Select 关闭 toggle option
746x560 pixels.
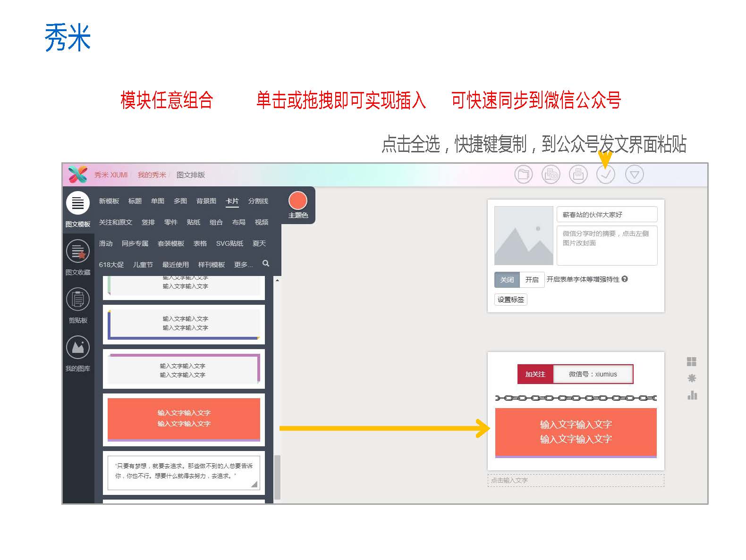point(507,280)
